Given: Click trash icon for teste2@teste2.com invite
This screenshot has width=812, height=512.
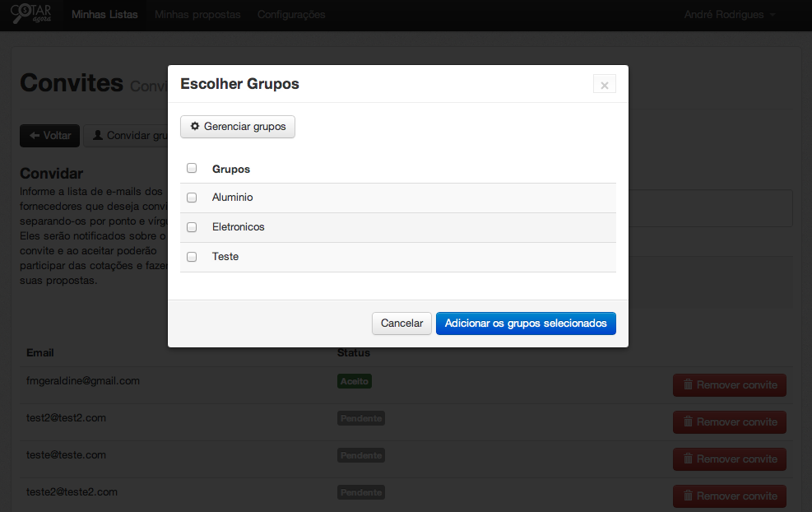Looking at the screenshot, I should click(x=687, y=496).
